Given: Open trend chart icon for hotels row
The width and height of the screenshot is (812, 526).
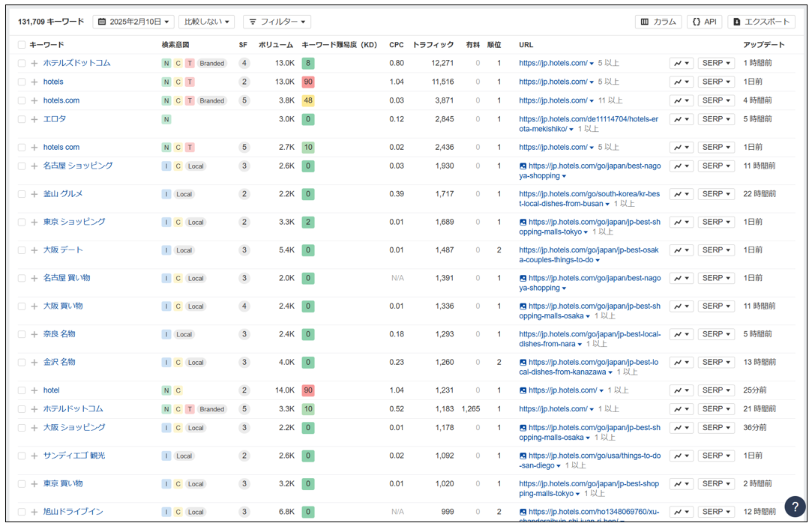Looking at the screenshot, I should tap(681, 82).
